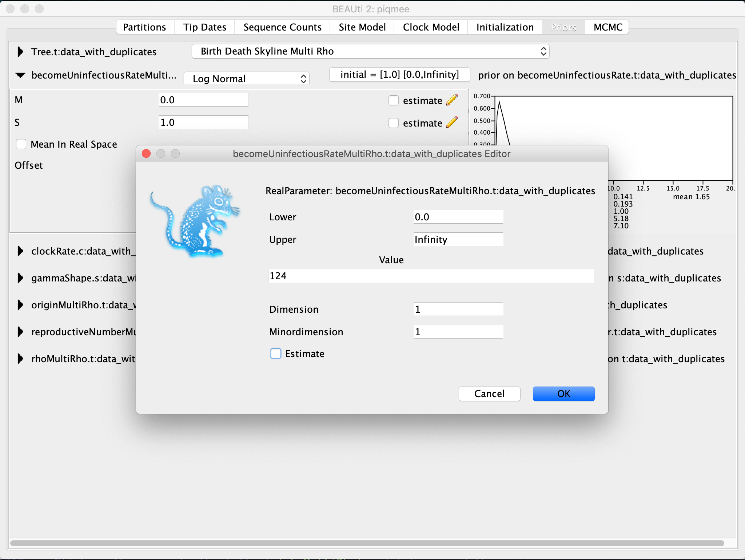Select the Tip Dates tab
Viewport: 745px width, 560px height.
204,27
